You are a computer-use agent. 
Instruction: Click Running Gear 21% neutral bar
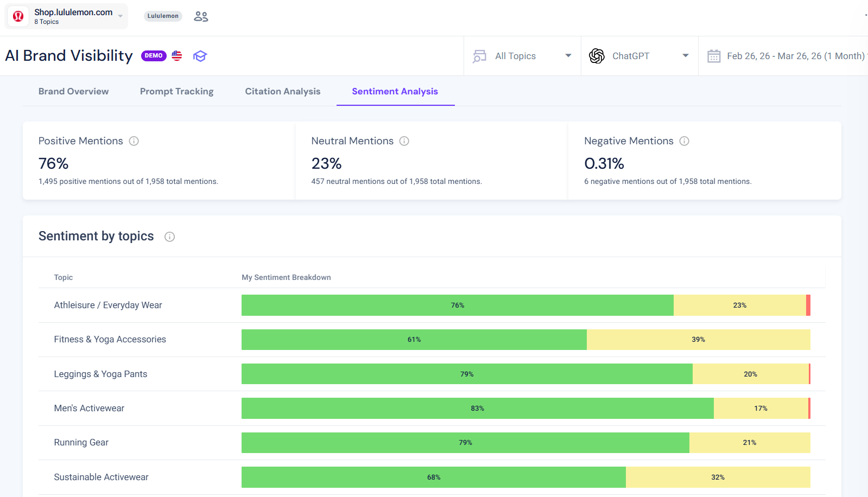(750, 443)
